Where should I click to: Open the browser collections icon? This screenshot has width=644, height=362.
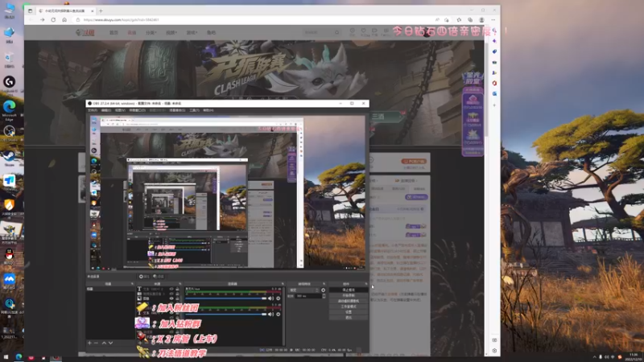(470, 19)
